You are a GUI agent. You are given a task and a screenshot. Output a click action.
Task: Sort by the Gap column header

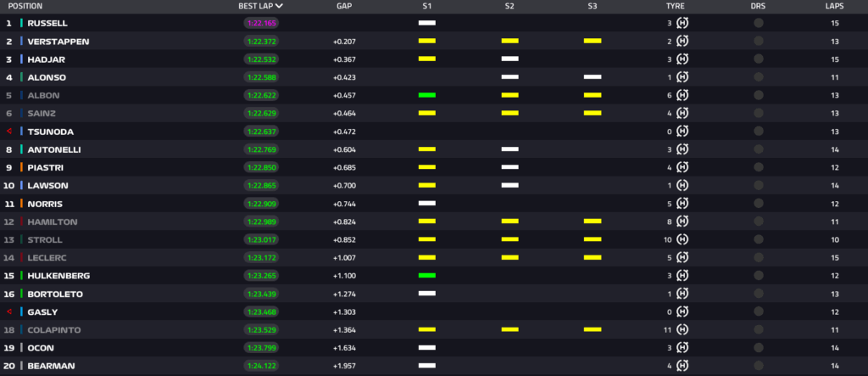tap(343, 6)
